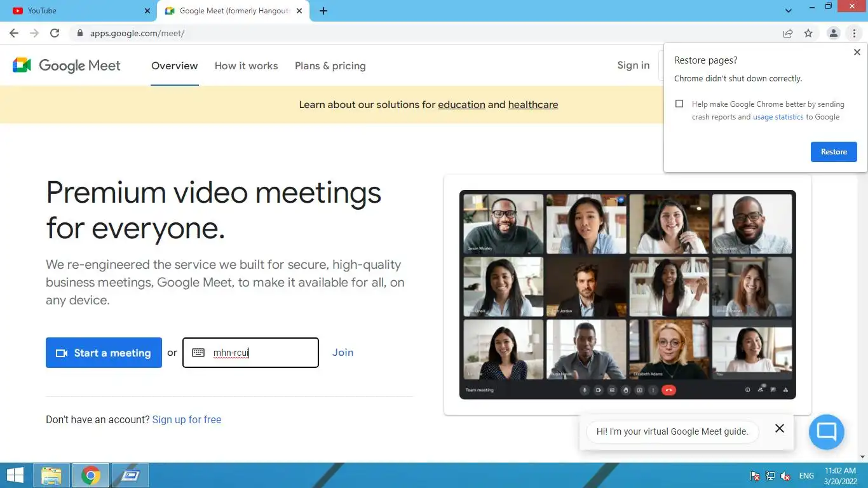This screenshot has height=488, width=868.
Task: Click Start a meeting button
Action: click(x=104, y=353)
